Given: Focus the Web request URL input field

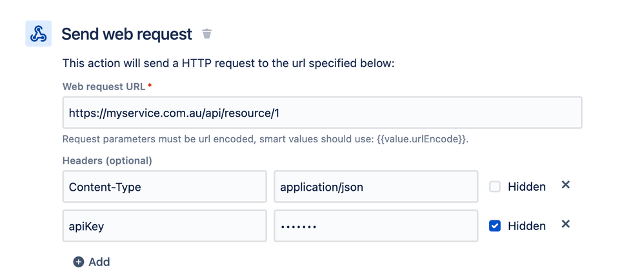Looking at the screenshot, I should click(323, 112).
